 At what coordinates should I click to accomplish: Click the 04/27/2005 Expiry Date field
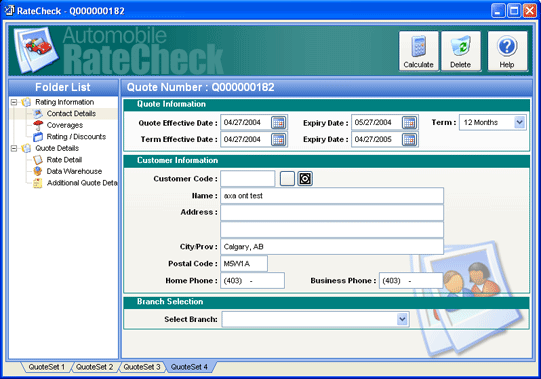pyautogui.click(x=376, y=139)
